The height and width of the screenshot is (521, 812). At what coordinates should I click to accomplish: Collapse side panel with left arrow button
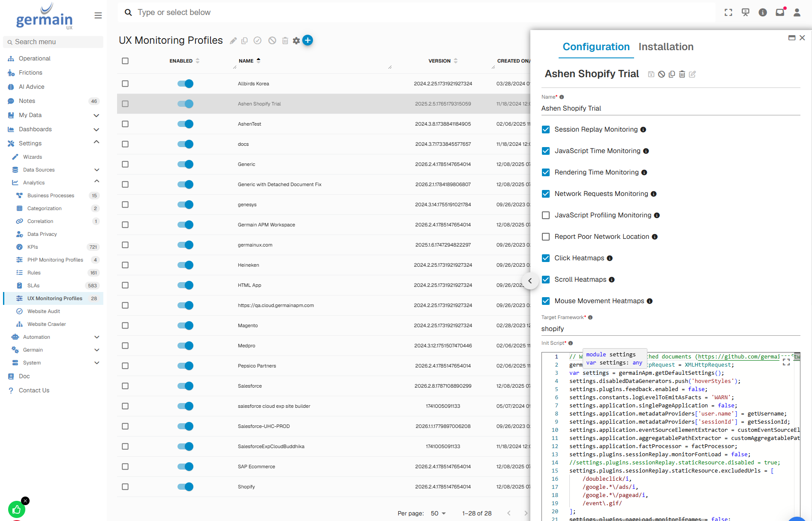(x=530, y=281)
